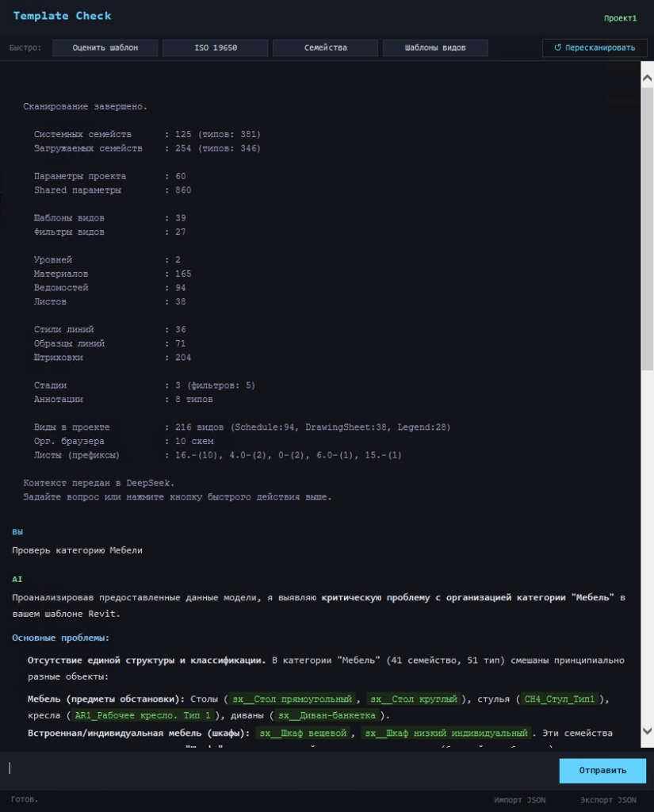The height and width of the screenshot is (812, 654).
Task: Click the rescan refresh icon
Action: [557, 48]
